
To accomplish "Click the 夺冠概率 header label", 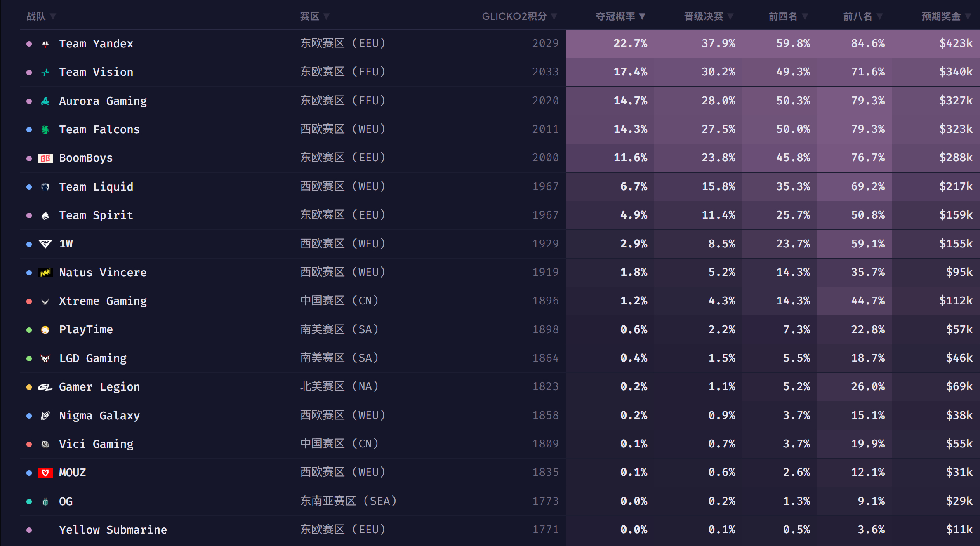I will pos(615,16).
